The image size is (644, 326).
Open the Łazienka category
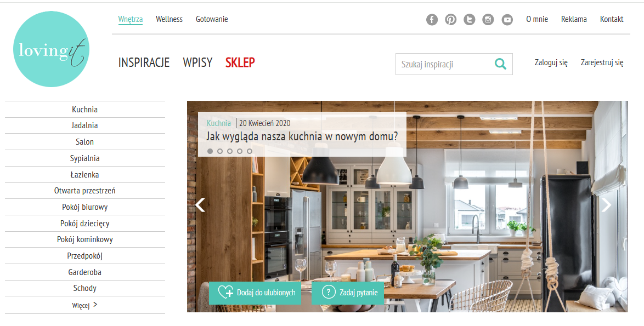(84, 175)
